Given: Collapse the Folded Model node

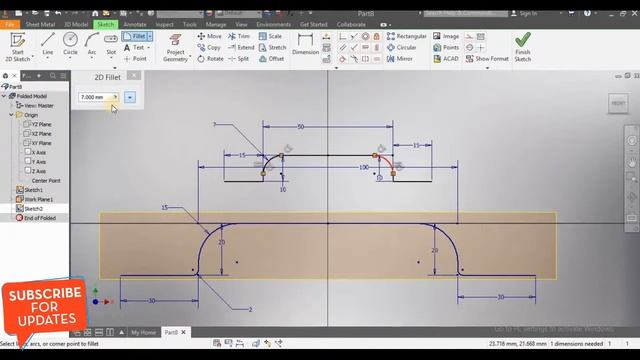Looking at the screenshot, I should 4,96.
